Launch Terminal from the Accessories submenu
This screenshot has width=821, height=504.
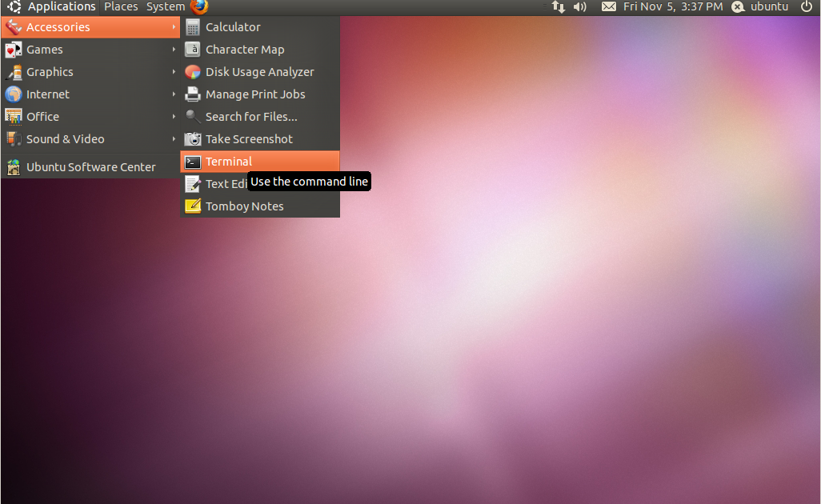click(260, 162)
